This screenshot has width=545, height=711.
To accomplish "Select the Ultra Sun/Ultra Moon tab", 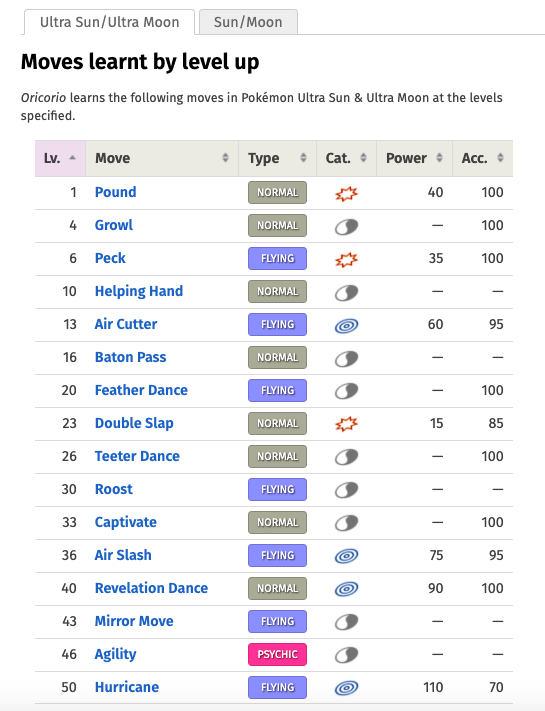I will (x=109, y=22).
